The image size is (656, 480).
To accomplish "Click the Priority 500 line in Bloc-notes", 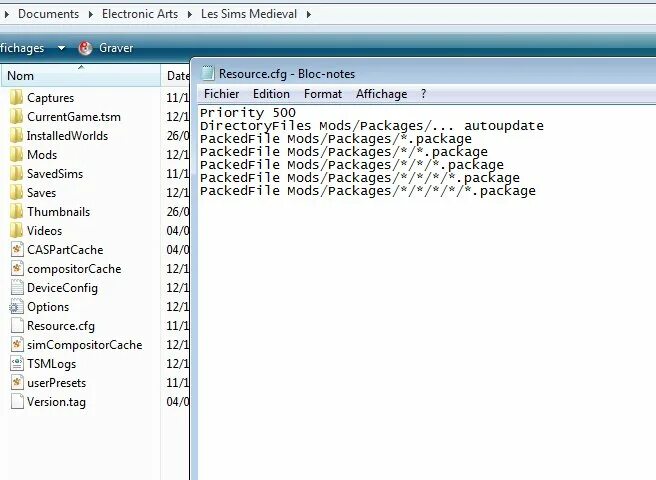I will [248, 113].
